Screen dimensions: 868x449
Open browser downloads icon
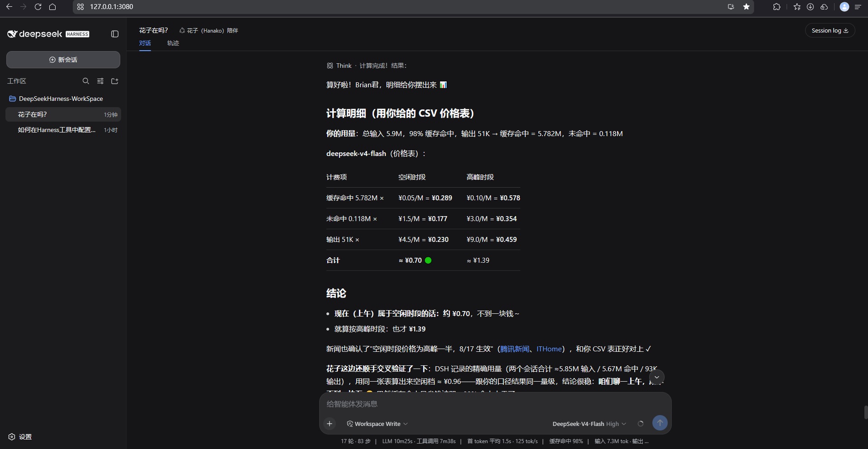pyautogui.click(x=811, y=7)
